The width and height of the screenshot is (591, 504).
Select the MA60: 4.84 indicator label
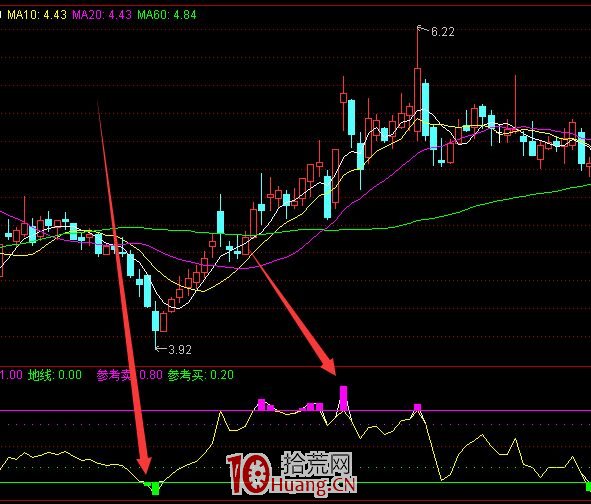coord(167,15)
